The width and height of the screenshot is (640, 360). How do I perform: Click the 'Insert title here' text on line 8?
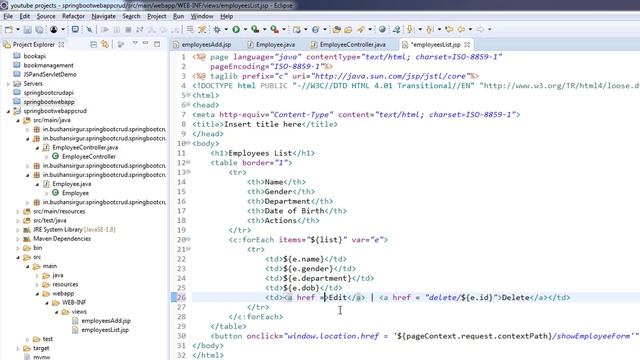[263, 124]
